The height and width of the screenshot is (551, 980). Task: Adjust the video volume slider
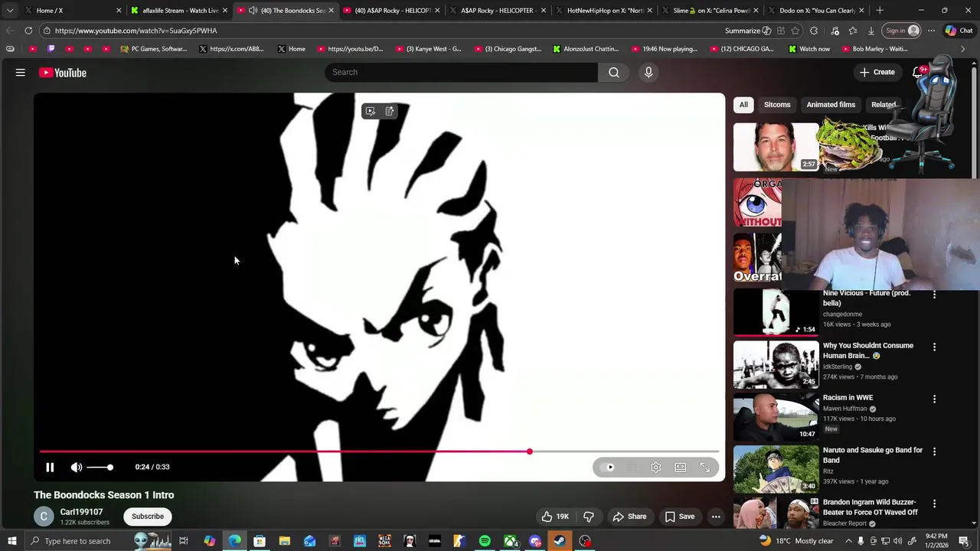[100, 467]
